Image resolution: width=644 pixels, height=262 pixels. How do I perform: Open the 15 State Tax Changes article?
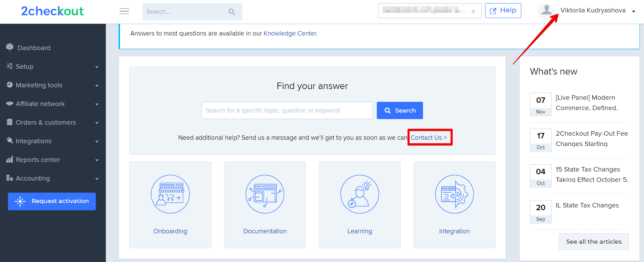[x=592, y=175]
